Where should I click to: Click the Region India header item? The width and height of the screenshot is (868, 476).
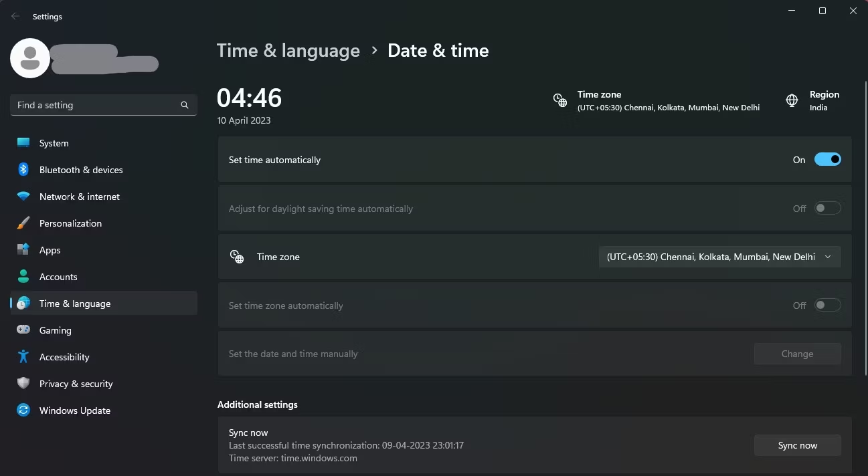(812, 101)
